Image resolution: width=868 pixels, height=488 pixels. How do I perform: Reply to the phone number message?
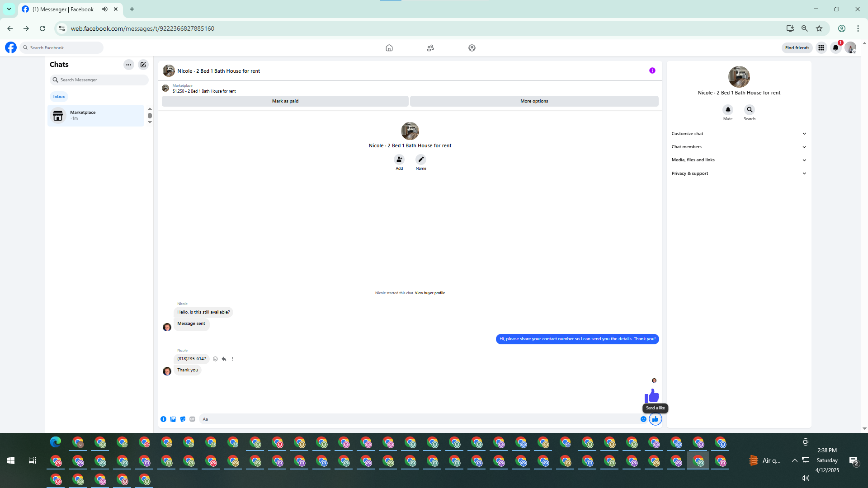[224, 359]
